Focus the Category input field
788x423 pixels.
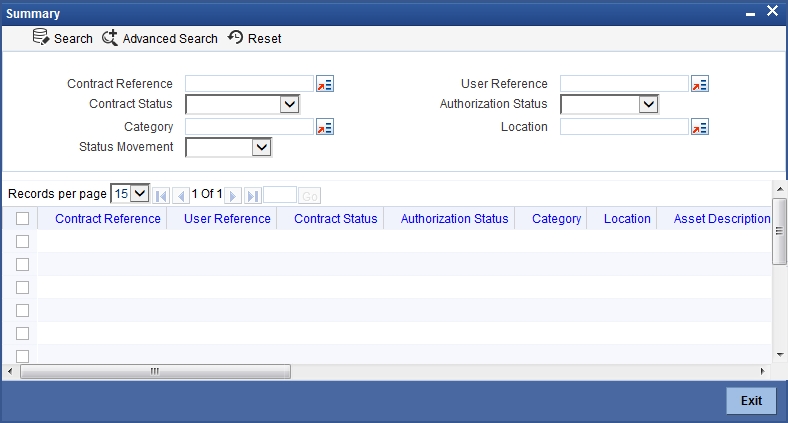[249, 127]
